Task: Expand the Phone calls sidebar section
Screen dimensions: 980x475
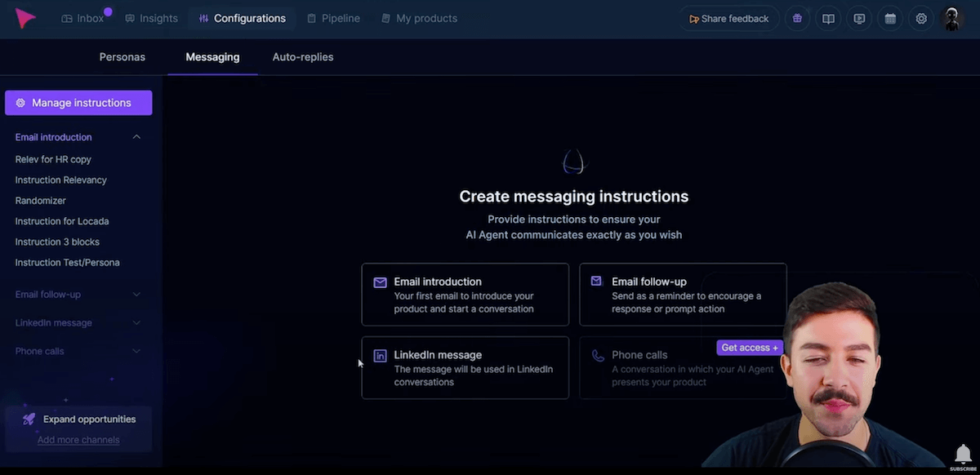Action: click(136, 352)
